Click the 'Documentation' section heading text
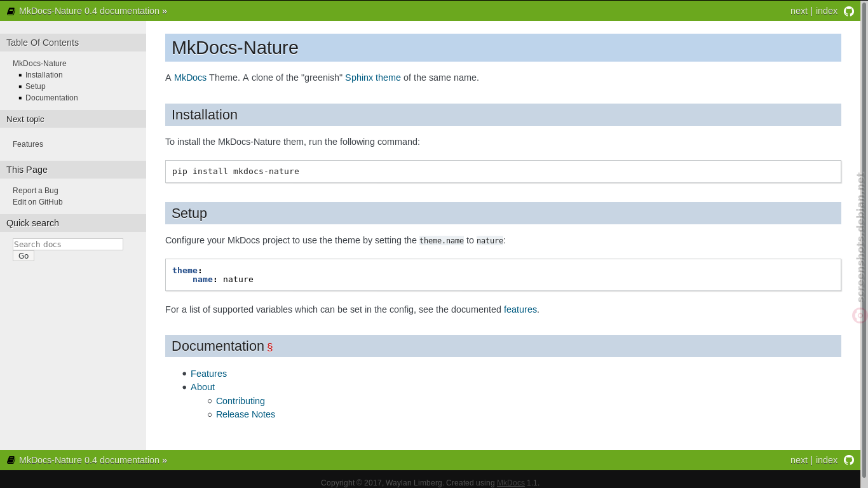Viewport: 868px width, 488px height. (x=218, y=346)
